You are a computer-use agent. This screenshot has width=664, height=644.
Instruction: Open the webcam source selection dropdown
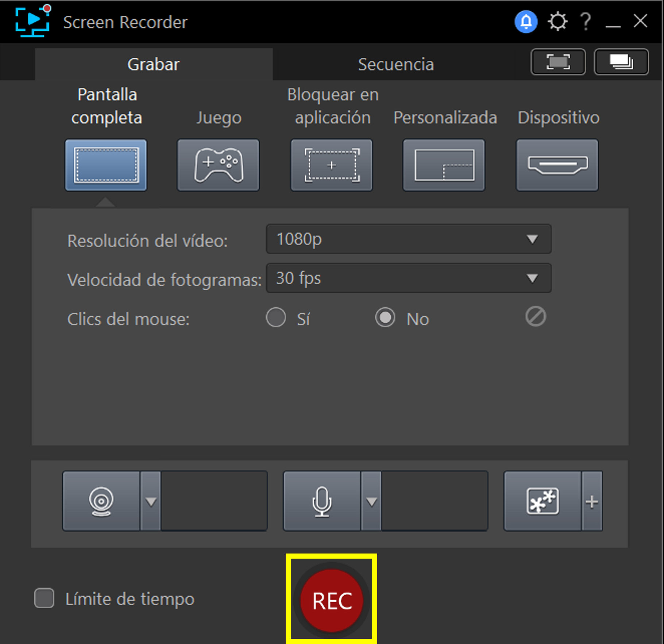click(151, 501)
